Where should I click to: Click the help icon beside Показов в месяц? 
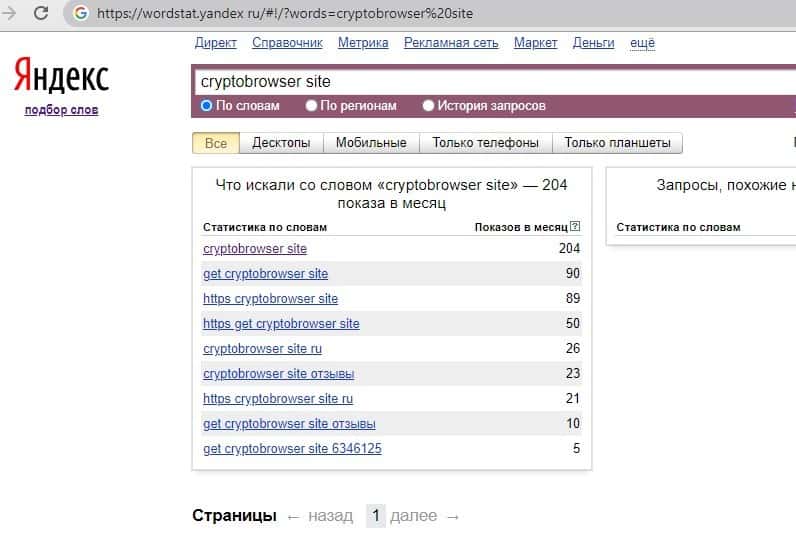point(574,227)
